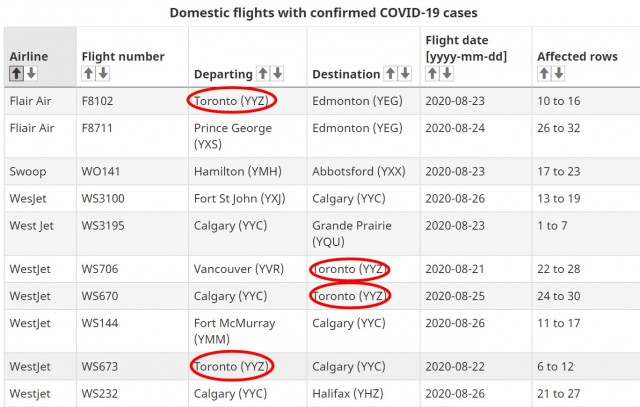Sort Affected rows ascending arrow
Screen dimensions: 640x407
[543, 73]
